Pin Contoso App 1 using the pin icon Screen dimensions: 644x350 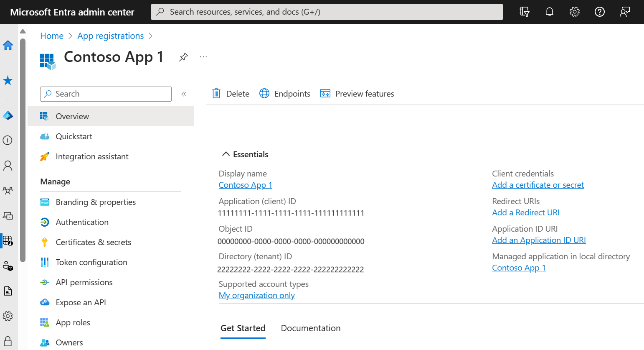(x=183, y=57)
